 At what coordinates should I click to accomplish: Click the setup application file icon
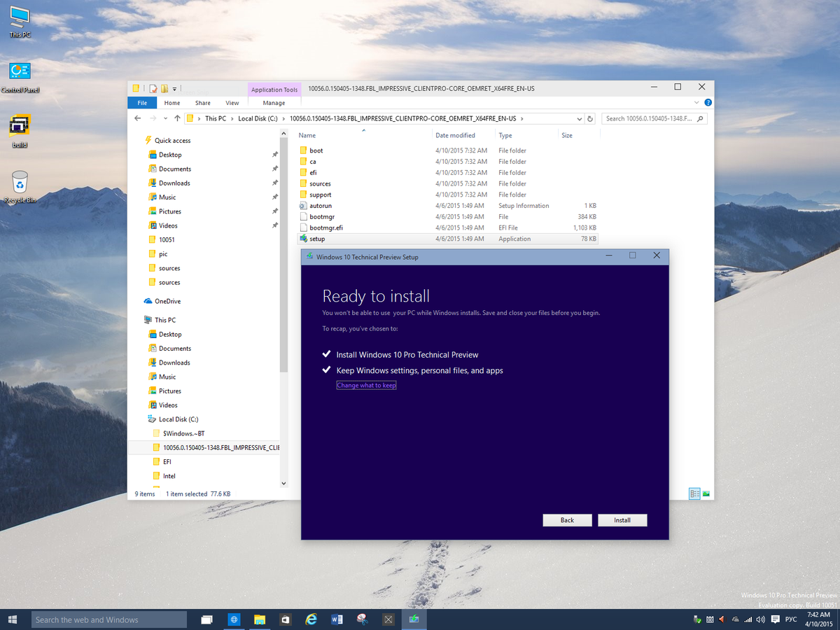pos(303,239)
